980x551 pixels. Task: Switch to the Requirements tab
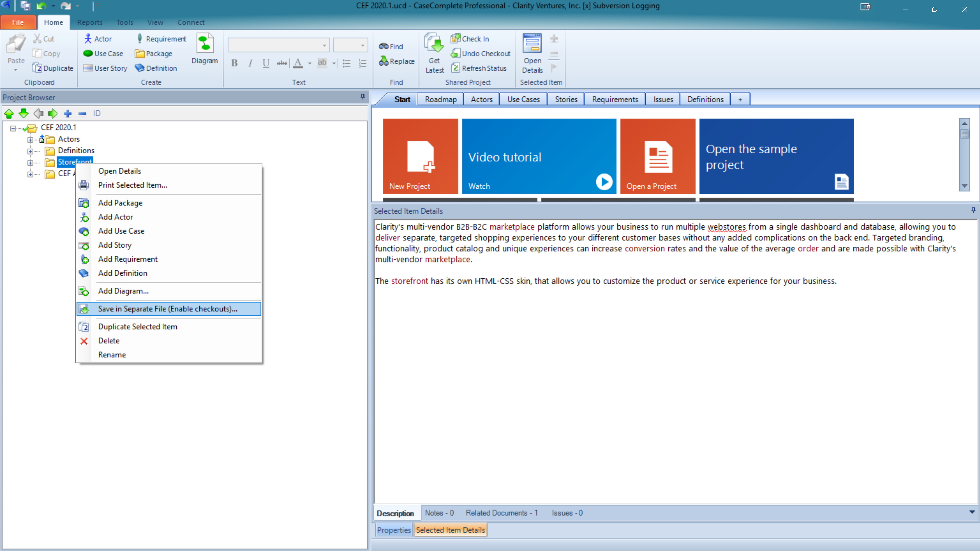[615, 99]
